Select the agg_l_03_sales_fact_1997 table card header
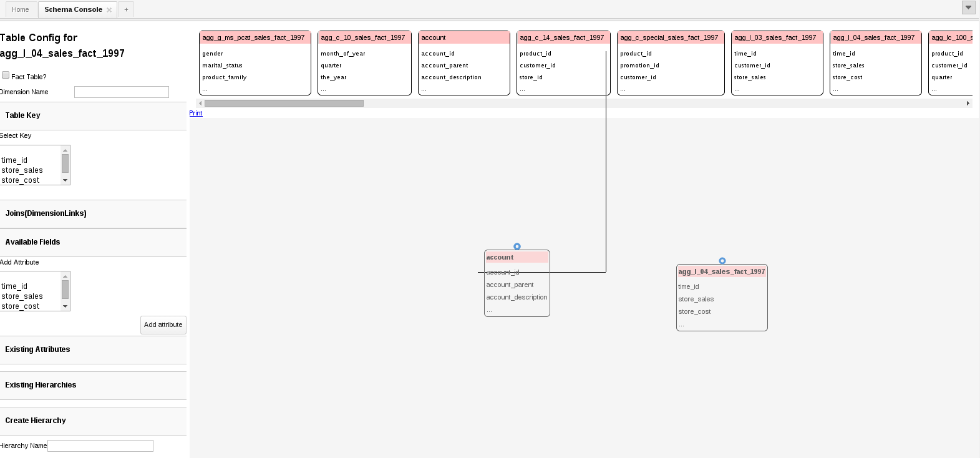This screenshot has height=458, width=980. click(x=777, y=37)
